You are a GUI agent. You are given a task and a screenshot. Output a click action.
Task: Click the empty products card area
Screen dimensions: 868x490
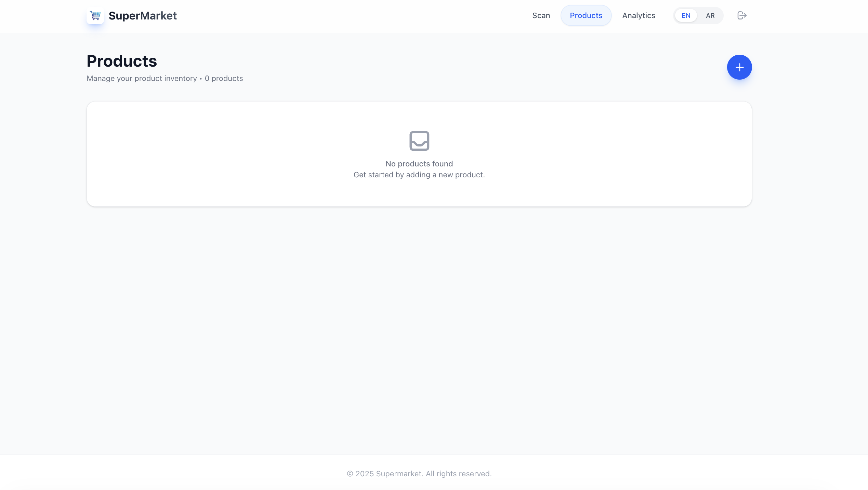click(419, 154)
